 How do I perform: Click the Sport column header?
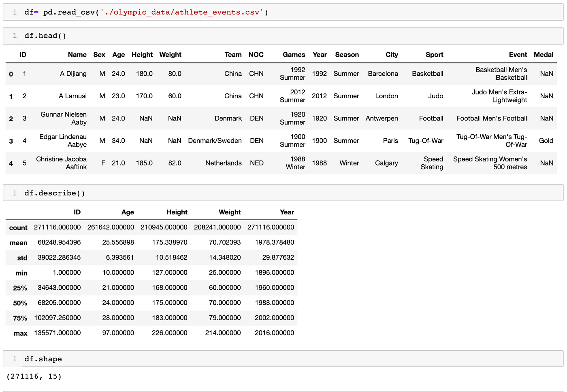(x=434, y=55)
